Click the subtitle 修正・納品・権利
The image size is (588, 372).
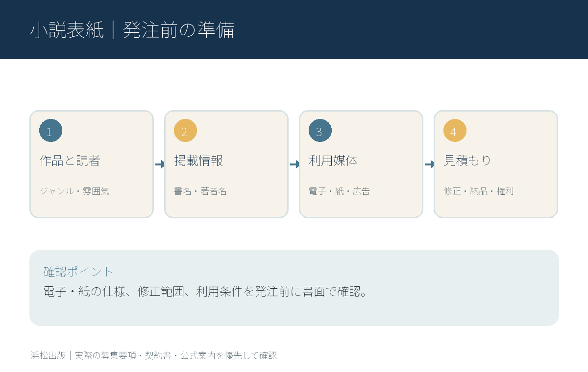(479, 191)
